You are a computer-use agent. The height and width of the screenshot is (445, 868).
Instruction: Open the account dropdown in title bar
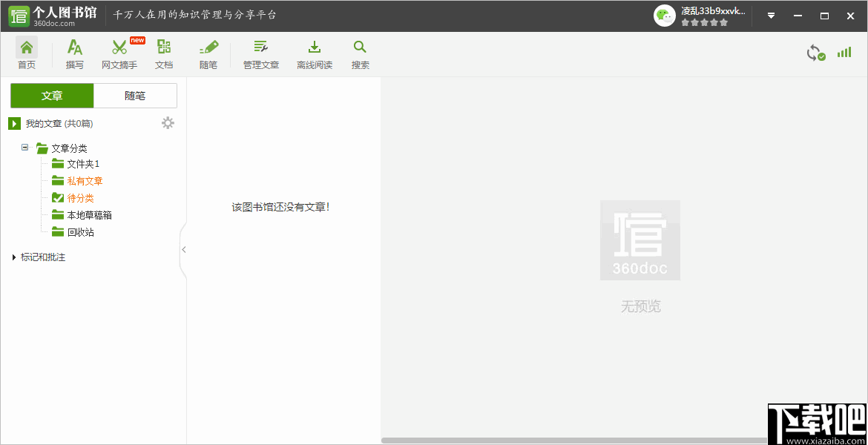(771, 15)
